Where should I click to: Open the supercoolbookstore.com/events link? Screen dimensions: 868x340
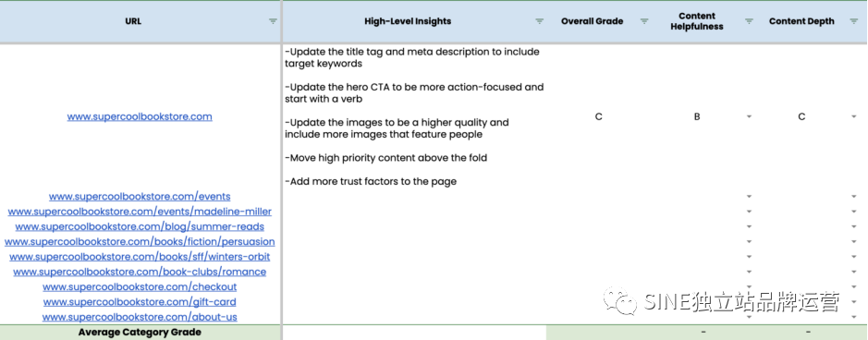tap(140, 196)
